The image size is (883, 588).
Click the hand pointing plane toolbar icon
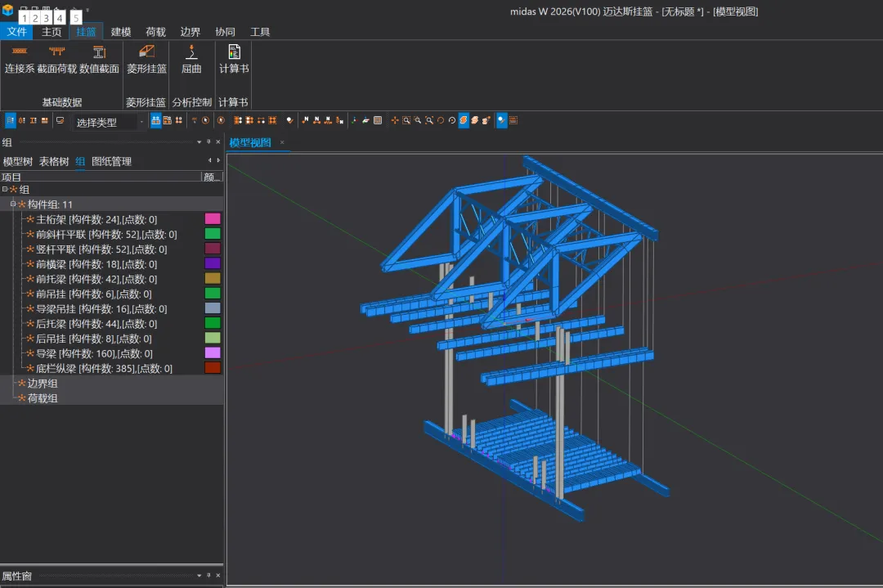coord(365,120)
